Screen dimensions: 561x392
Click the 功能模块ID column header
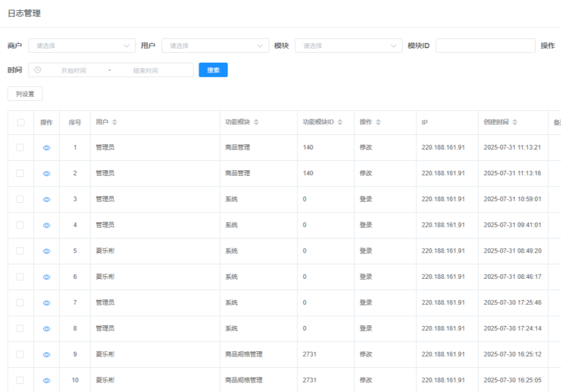pyautogui.click(x=318, y=122)
